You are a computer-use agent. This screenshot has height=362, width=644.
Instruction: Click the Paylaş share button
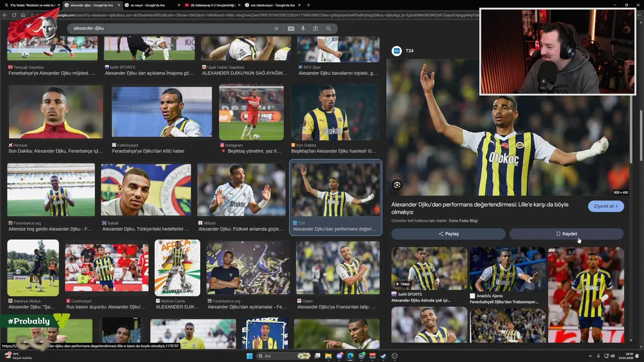[x=448, y=234]
